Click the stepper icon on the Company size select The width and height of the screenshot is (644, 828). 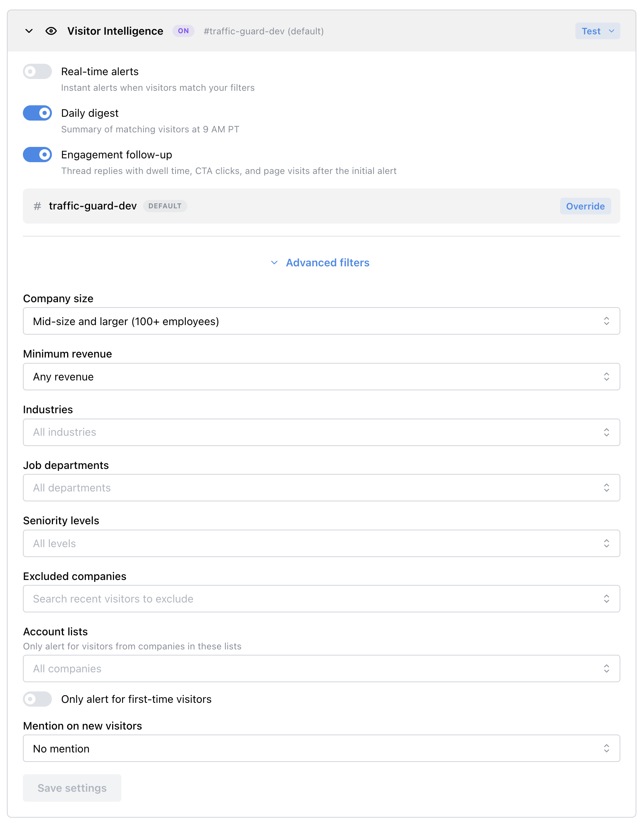[607, 321]
